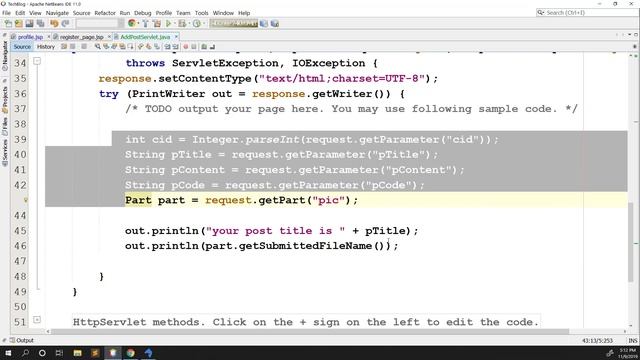This screenshot has height=360, width=640.
Task: Open the Run menu
Action: coord(124,13)
